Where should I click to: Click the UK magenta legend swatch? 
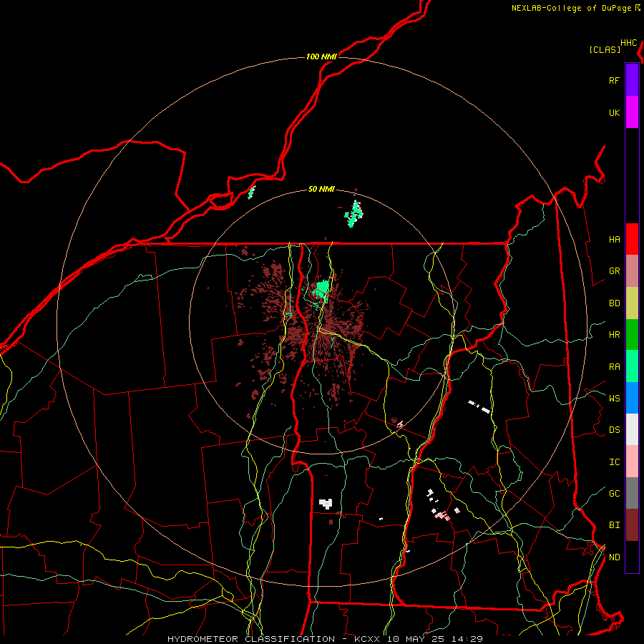(x=632, y=112)
